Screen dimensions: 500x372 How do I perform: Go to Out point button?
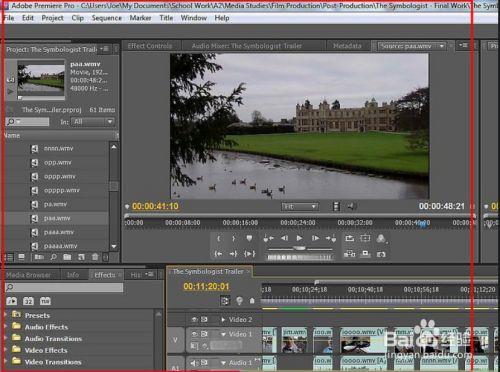point(233,254)
